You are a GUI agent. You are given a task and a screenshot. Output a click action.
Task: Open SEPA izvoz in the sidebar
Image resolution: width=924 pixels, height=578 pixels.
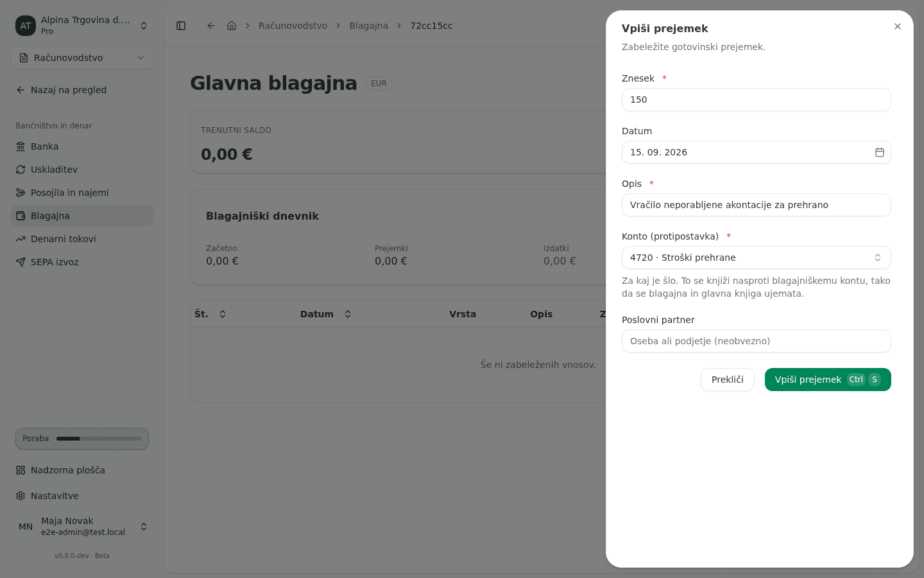click(82, 262)
